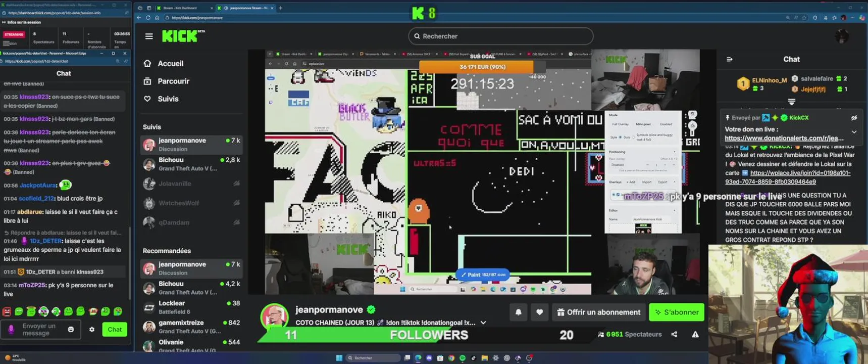Click the taskbar Rechercher search box

pos(373,358)
